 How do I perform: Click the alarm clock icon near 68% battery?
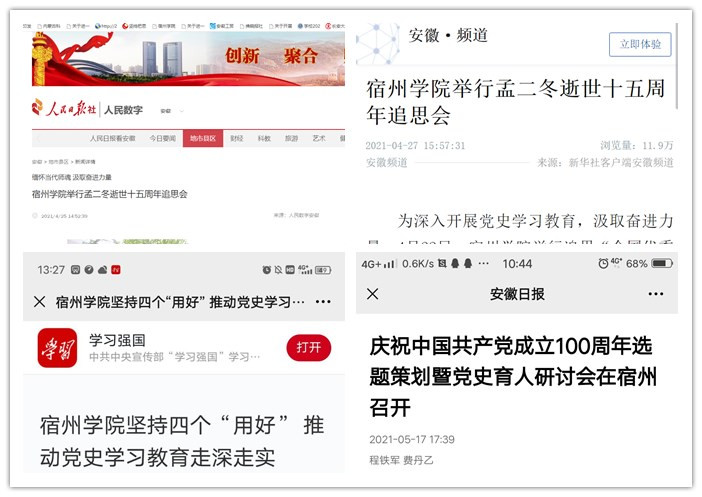coord(603,264)
